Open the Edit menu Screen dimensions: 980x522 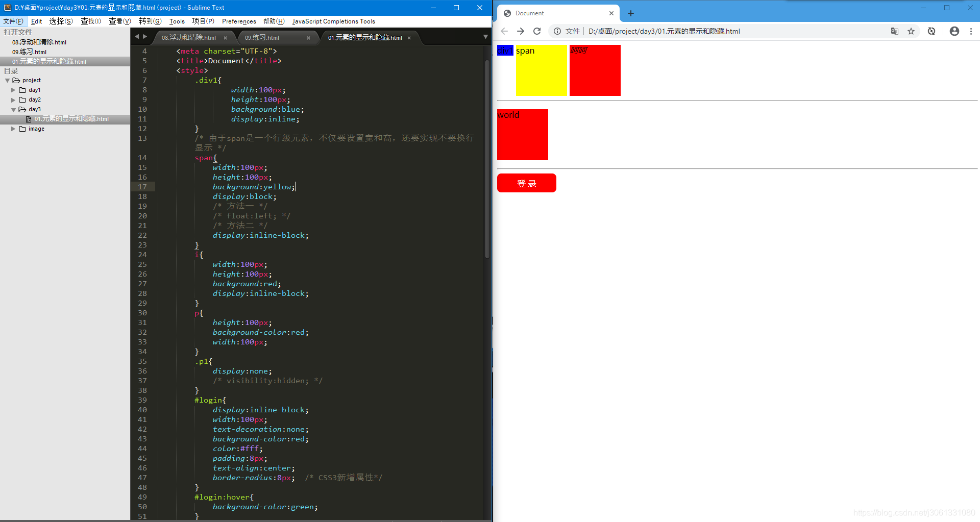pyautogui.click(x=36, y=21)
